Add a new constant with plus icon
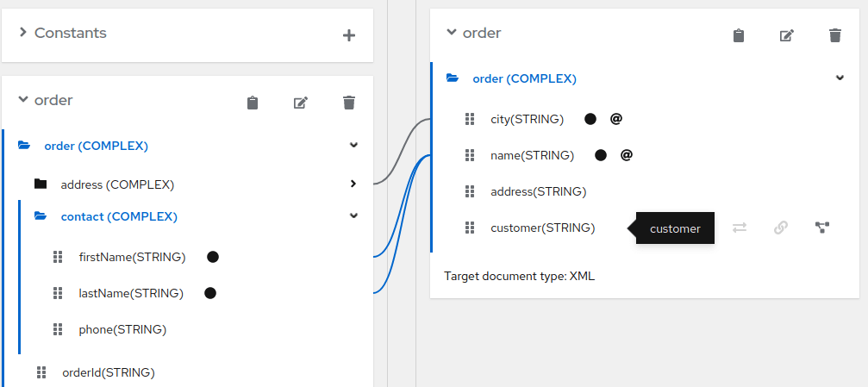Image resolution: width=868 pixels, height=387 pixels. pyautogui.click(x=349, y=36)
